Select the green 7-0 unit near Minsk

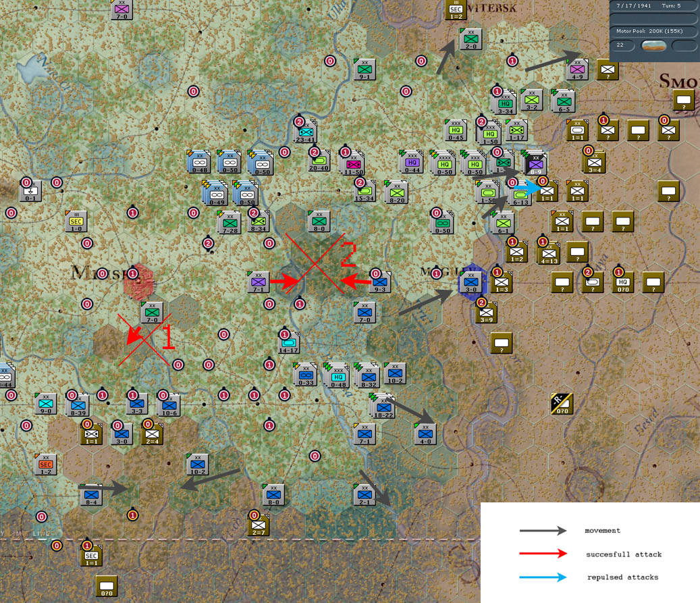152,313
